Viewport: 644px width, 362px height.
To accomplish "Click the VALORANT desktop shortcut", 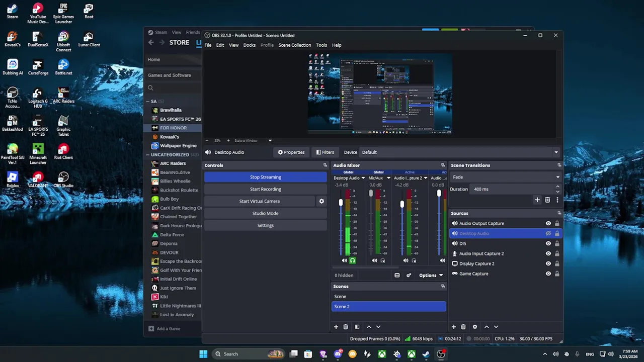I will point(38,179).
